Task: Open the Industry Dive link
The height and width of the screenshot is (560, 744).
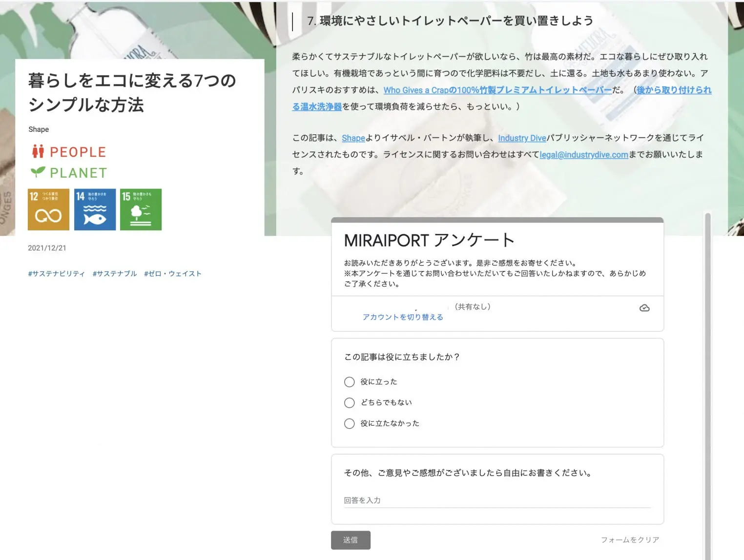Action: pyautogui.click(x=522, y=138)
